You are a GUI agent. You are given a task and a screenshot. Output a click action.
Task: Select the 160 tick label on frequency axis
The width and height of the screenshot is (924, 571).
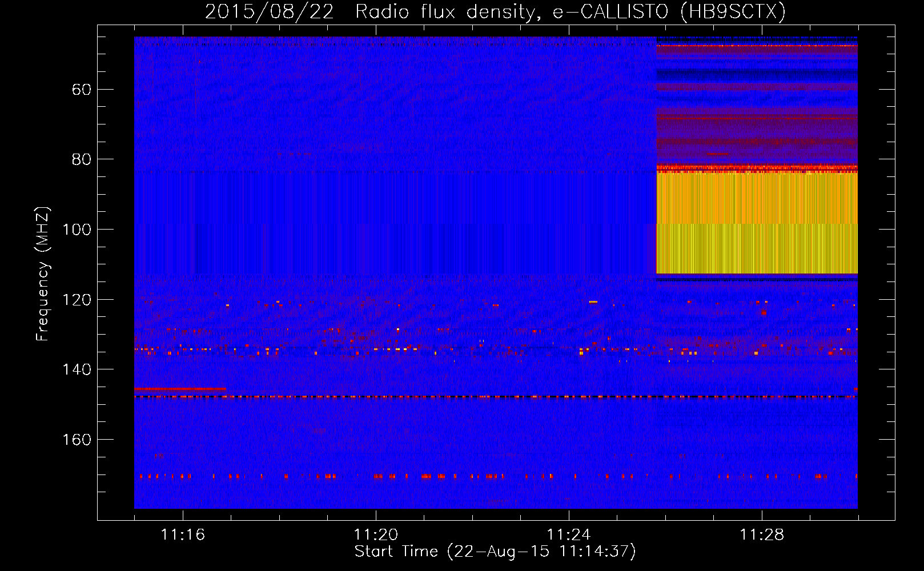[x=77, y=440]
